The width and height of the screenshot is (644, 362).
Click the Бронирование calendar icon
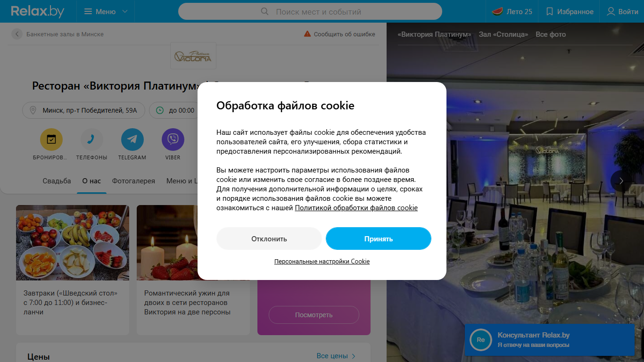[x=51, y=140]
